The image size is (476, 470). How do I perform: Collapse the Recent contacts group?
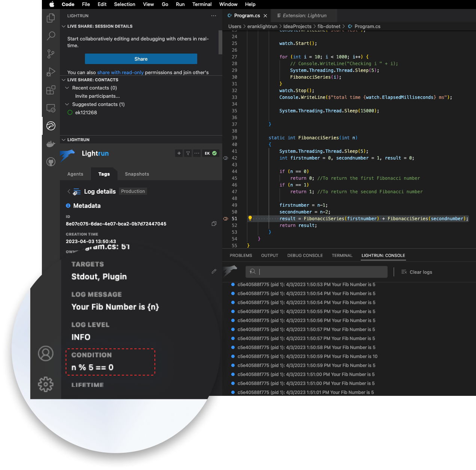tap(67, 88)
